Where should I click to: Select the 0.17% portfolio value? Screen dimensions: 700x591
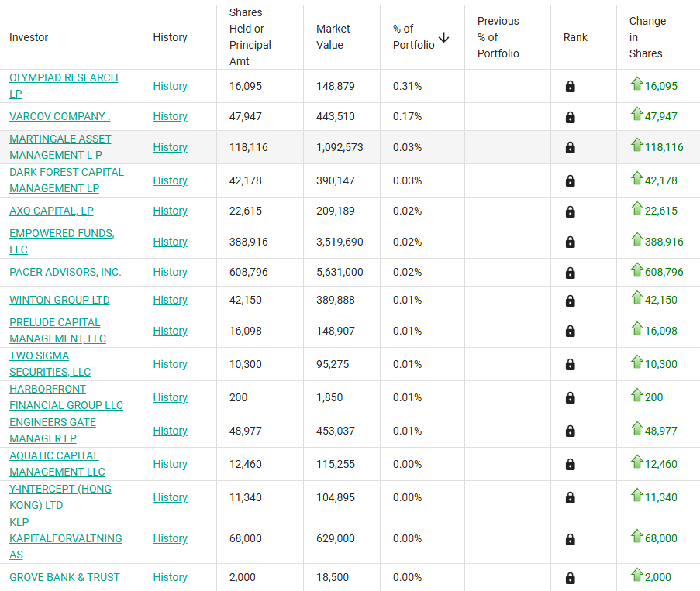click(407, 116)
